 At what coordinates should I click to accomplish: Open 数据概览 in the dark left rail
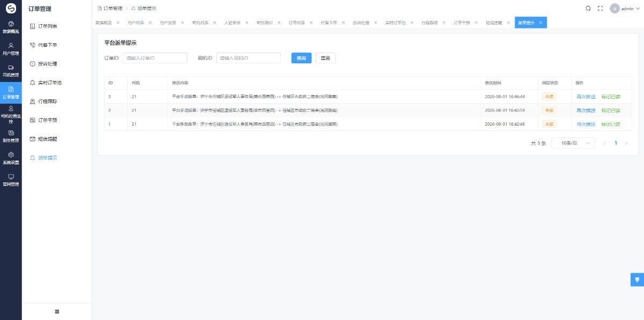[x=11, y=28]
